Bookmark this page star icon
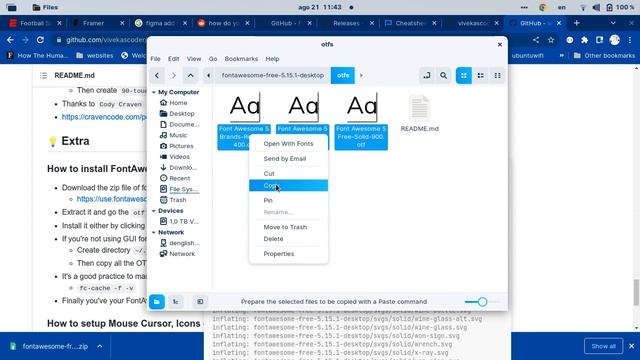 click(x=551, y=40)
